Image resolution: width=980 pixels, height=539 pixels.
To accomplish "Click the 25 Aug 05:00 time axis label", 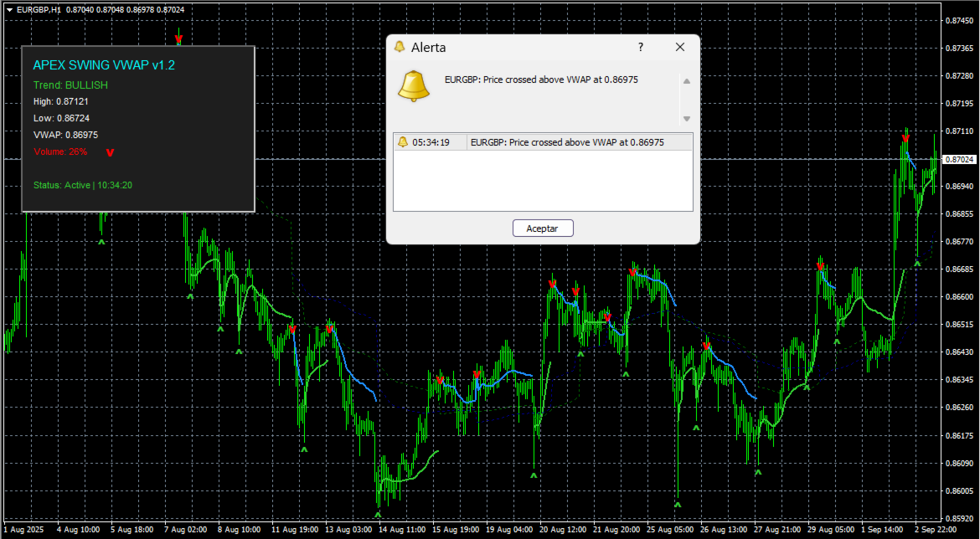I will click(670, 530).
